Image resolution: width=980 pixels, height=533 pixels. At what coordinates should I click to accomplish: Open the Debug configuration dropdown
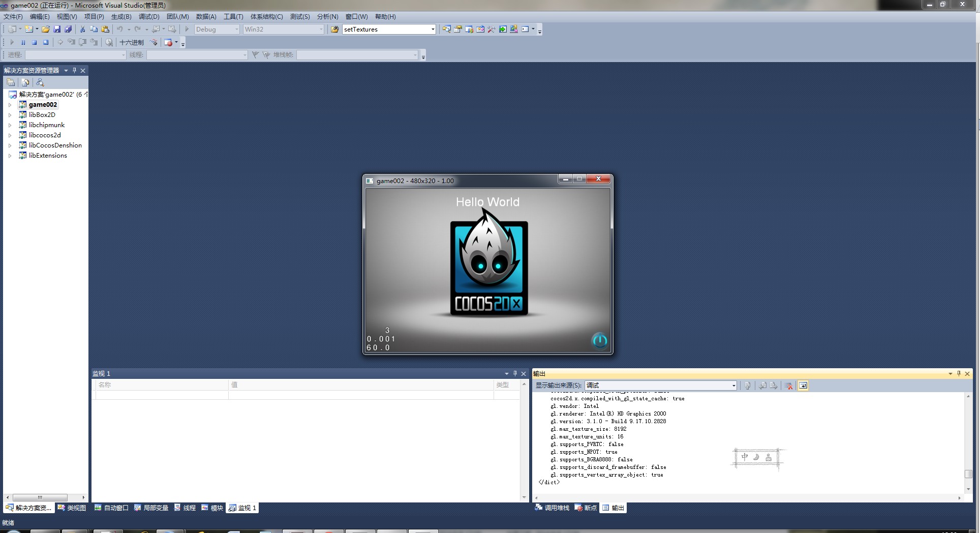[x=237, y=29]
